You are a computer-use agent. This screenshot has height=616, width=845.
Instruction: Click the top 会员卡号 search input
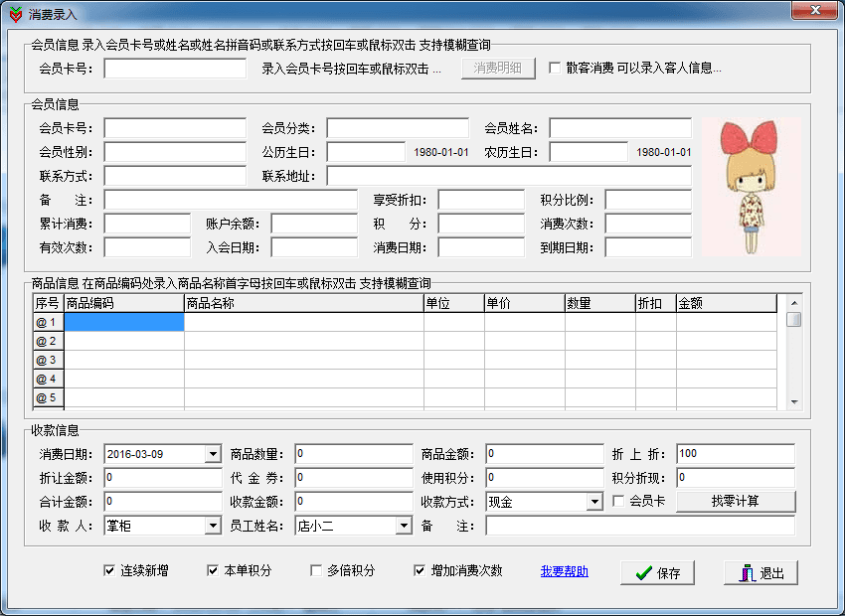175,69
